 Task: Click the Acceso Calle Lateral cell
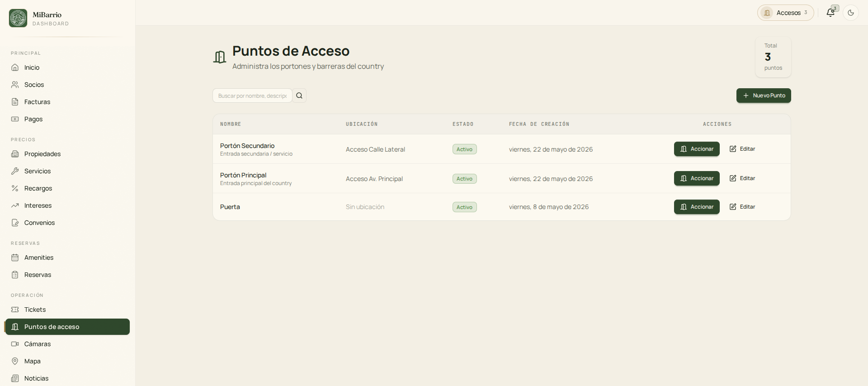pos(375,149)
